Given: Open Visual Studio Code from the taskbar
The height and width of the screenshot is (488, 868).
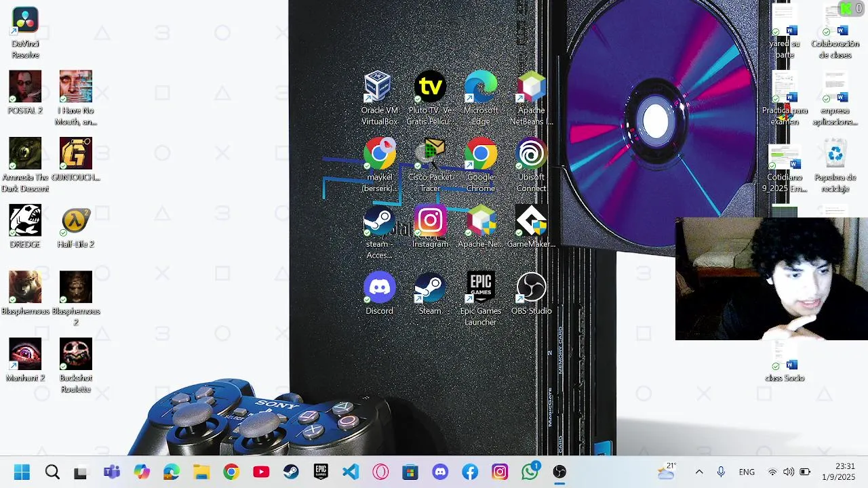Looking at the screenshot, I should pyautogui.click(x=351, y=472).
